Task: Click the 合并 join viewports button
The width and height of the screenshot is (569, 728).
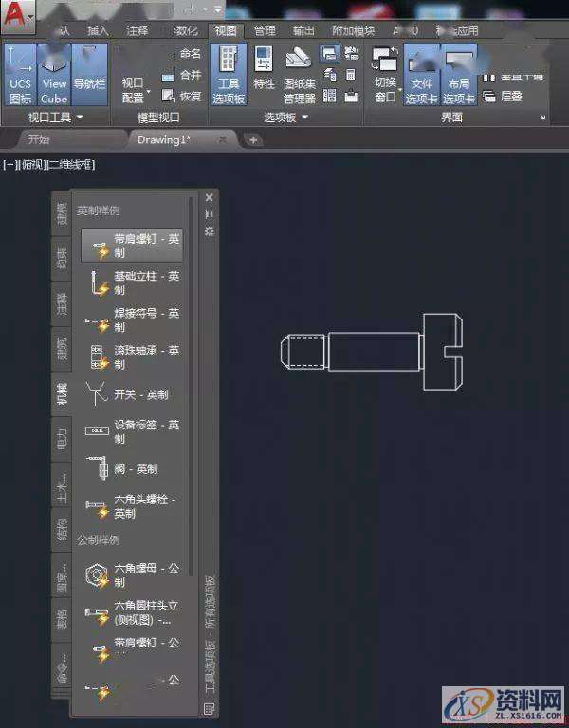Action: (182, 75)
